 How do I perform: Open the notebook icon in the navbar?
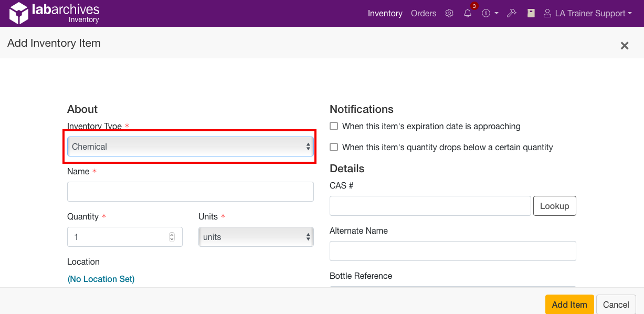coord(531,13)
